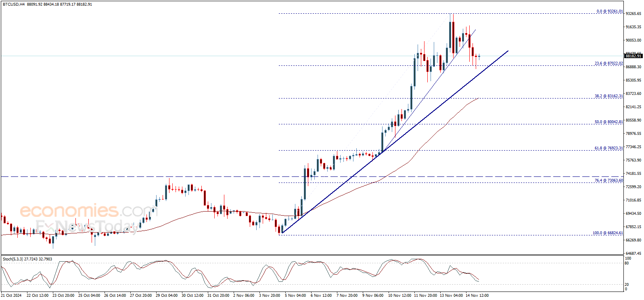The image size is (644, 300).
Task: Click the stochastic 80 level axis label
Action: tap(627, 263)
